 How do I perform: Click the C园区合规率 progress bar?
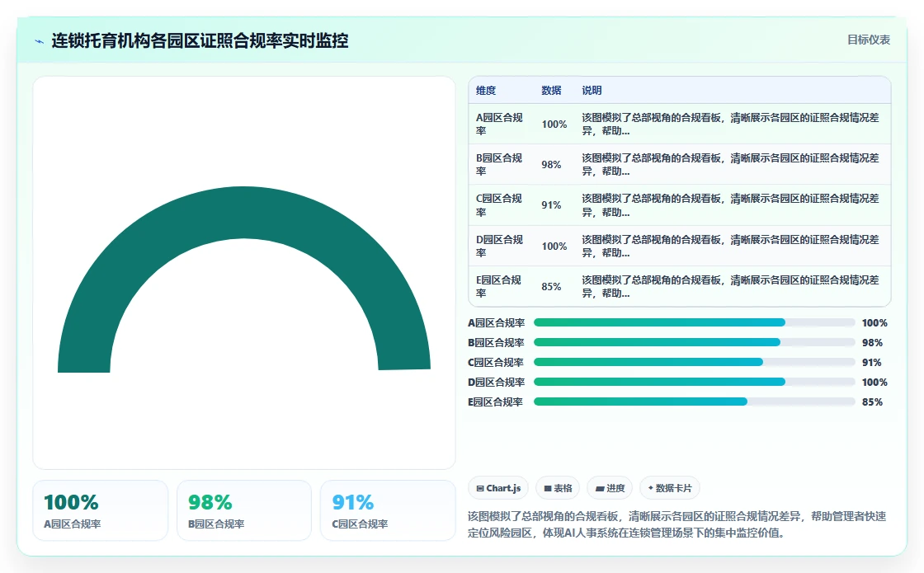(694, 362)
